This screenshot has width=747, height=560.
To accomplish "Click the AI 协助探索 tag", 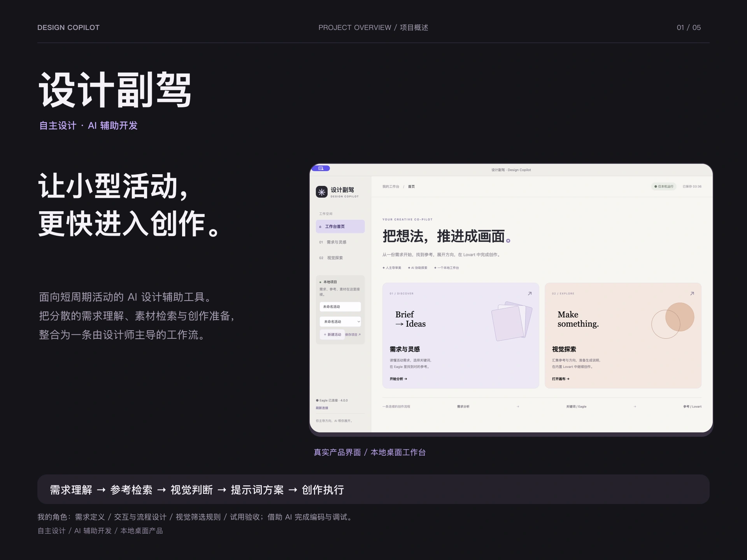I will click(417, 268).
